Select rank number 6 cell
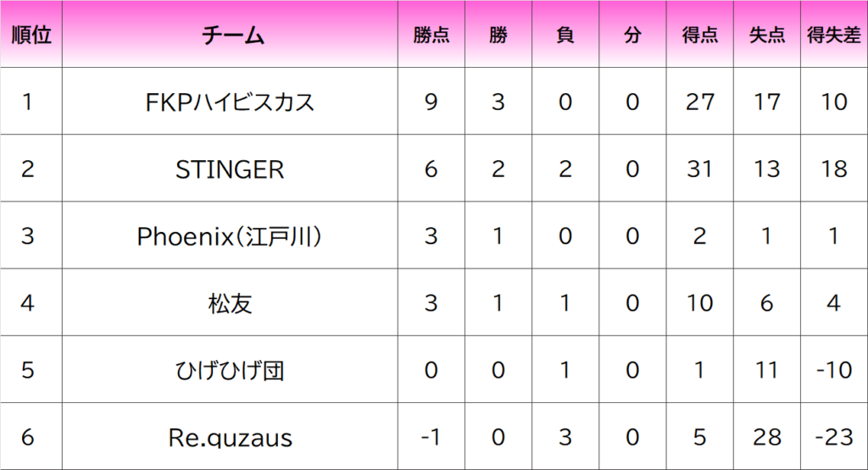The width and height of the screenshot is (868, 470). pos(31,437)
